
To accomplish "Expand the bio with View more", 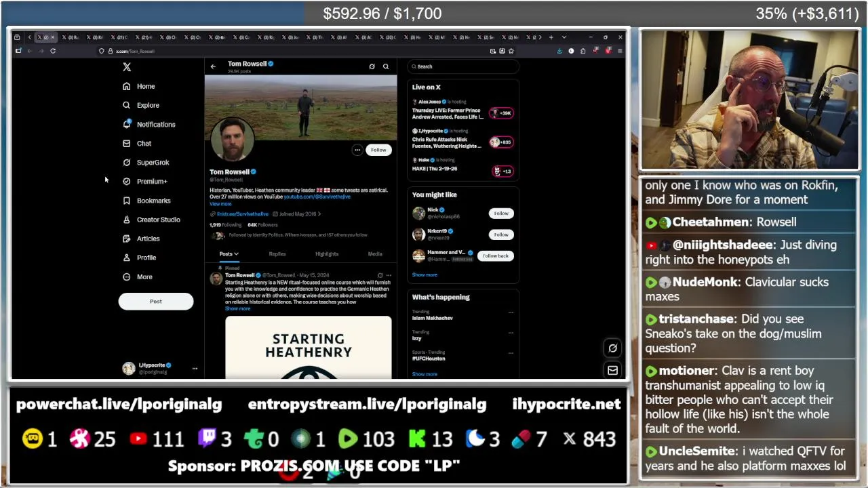I will pyautogui.click(x=220, y=204).
